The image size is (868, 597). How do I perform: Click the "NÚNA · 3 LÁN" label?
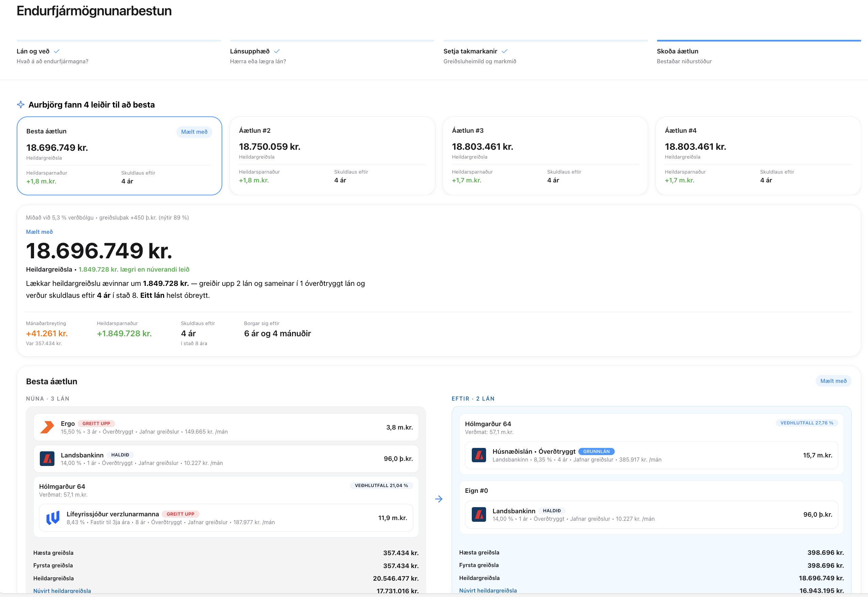coord(48,399)
